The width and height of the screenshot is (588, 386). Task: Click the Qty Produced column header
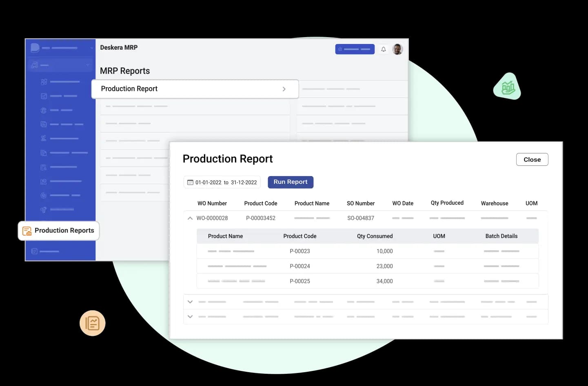447,203
